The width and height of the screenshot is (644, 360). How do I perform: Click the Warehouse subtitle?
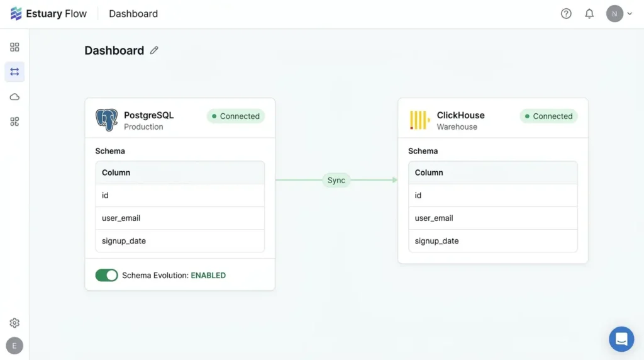(x=457, y=127)
